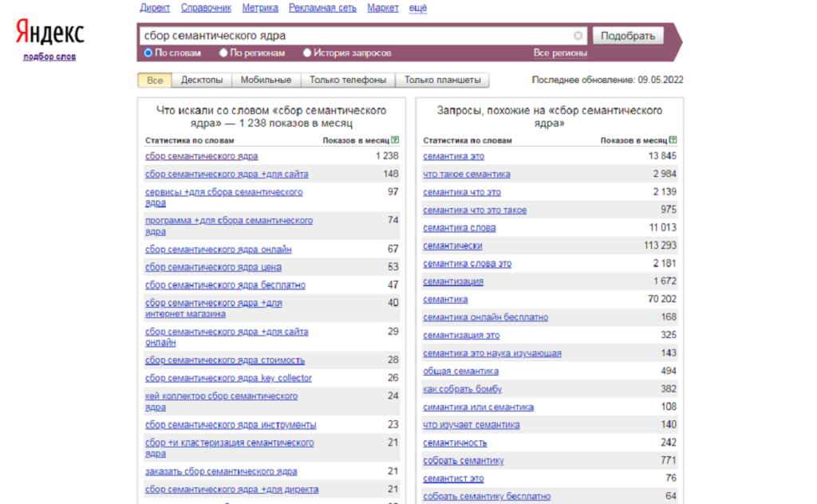This screenshot has height=504, width=817.
Task: Switch to the Десктопы tab
Action: pyautogui.click(x=202, y=81)
